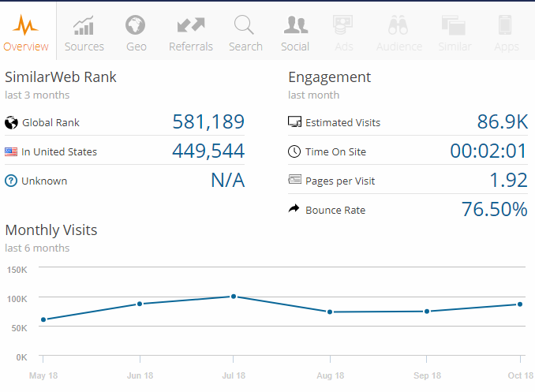Switch to the Referrals tab label
This screenshot has width=535, height=392.
pyautogui.click(x=191, y=47)
